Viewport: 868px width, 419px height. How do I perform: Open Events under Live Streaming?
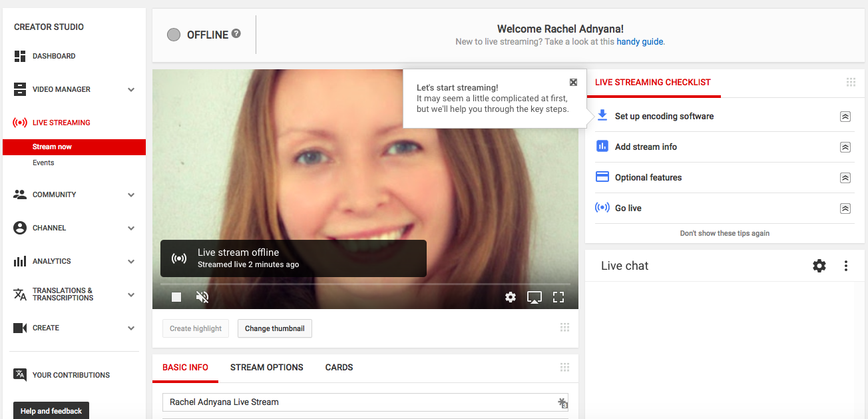click(x=43, y=163)
